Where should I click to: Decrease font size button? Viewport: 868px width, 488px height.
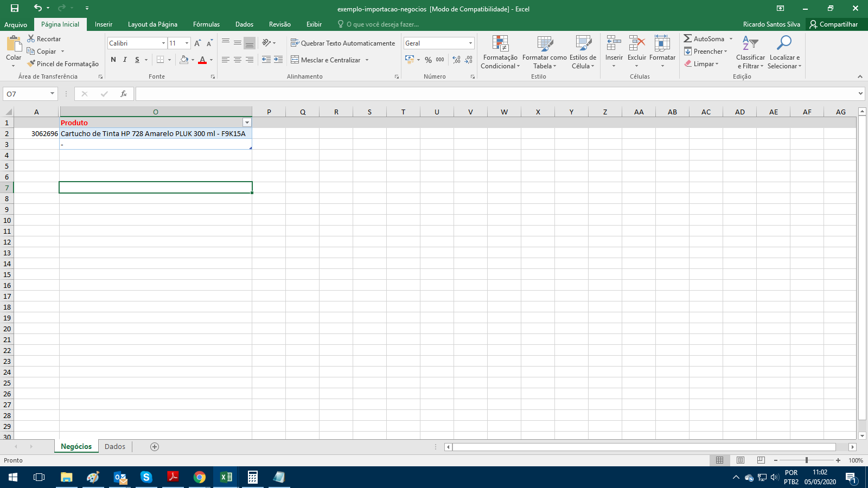(209, 43)
